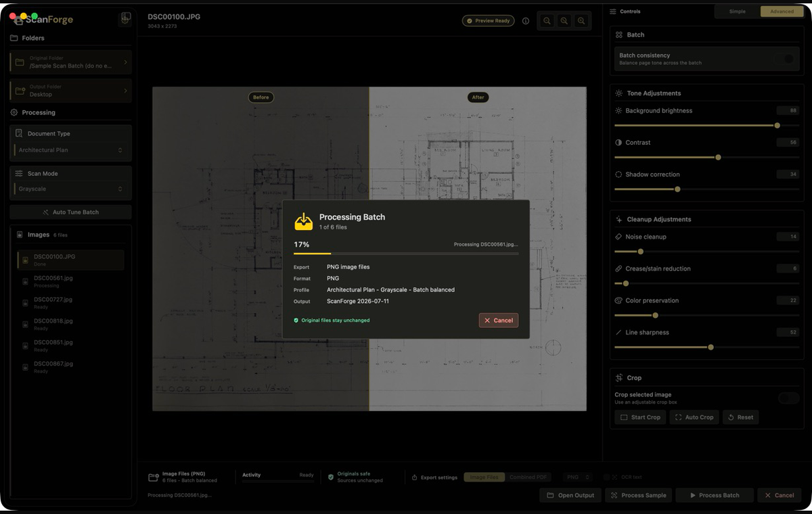Viewport: 812px width, 514px height.
Task: Click the Controls sliders icon
Action: pos(613,11)
